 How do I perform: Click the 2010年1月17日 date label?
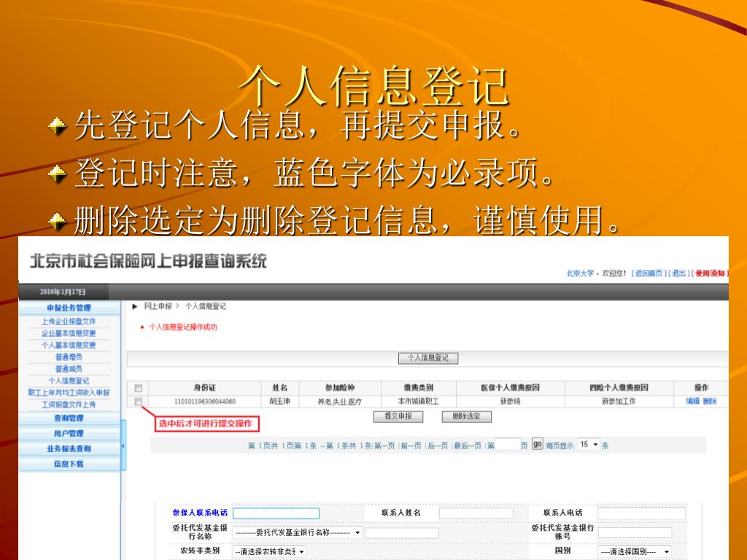[63, 292]
